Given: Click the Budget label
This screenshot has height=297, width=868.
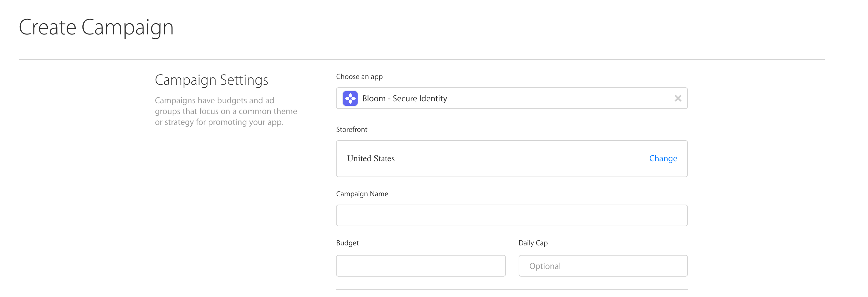Looking at the screenshot, I should click(x=347, y=243).
